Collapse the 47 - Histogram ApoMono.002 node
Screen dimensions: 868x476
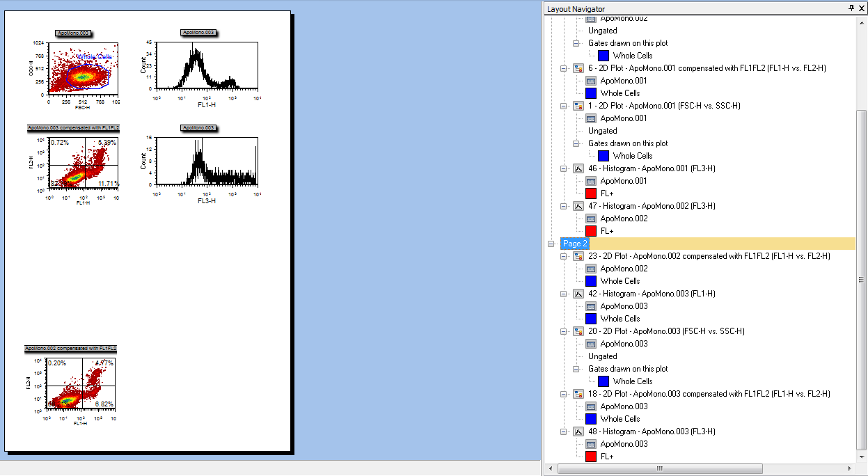pyautogui.click(x=563, y=206)
